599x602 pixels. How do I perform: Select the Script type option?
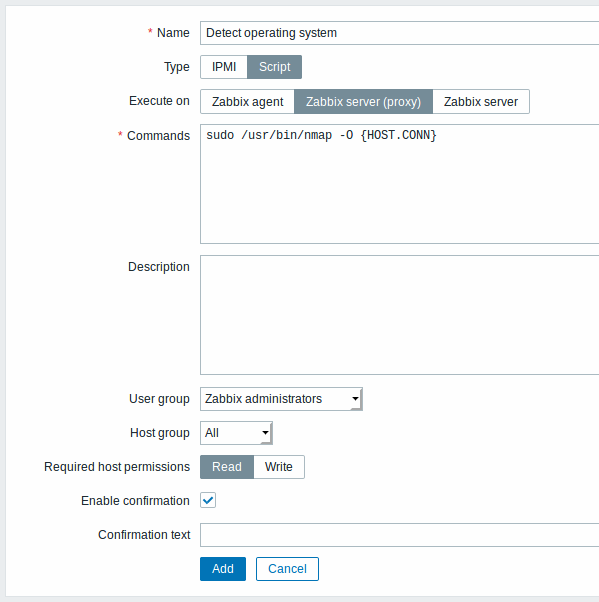pyautogui.click(x=275, y=67)
